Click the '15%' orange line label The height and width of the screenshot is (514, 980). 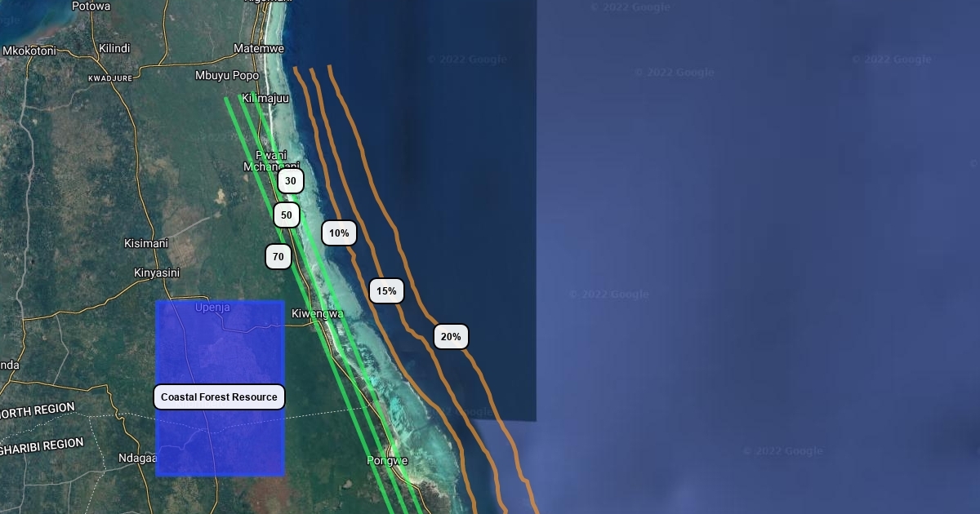coord(386,290)
